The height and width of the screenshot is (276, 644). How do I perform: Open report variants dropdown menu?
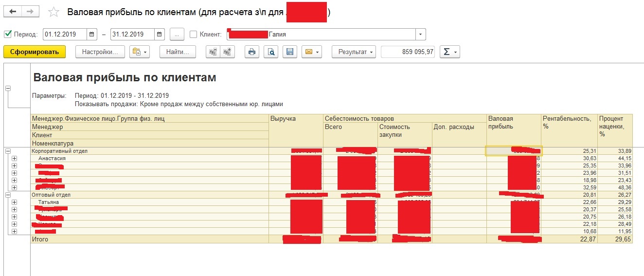point(140,52)
